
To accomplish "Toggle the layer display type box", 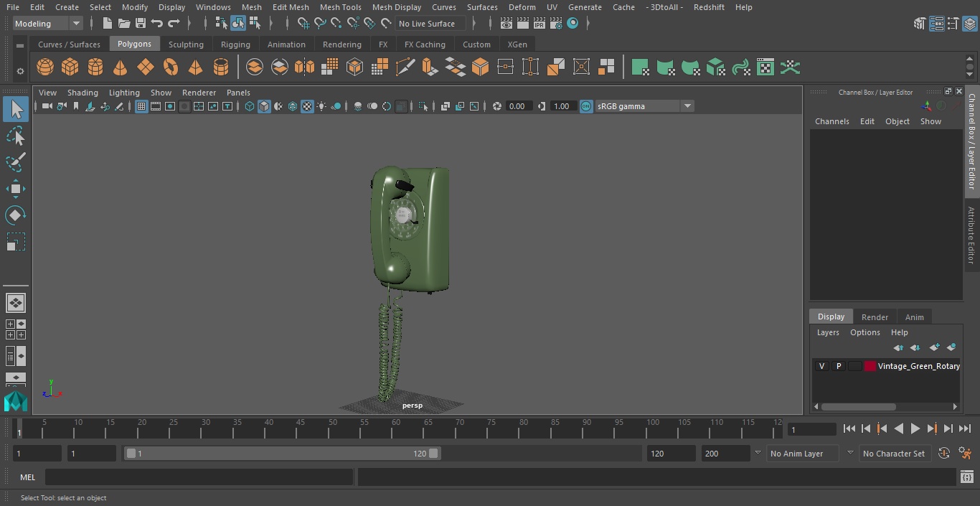I will [x=854, y=366].
